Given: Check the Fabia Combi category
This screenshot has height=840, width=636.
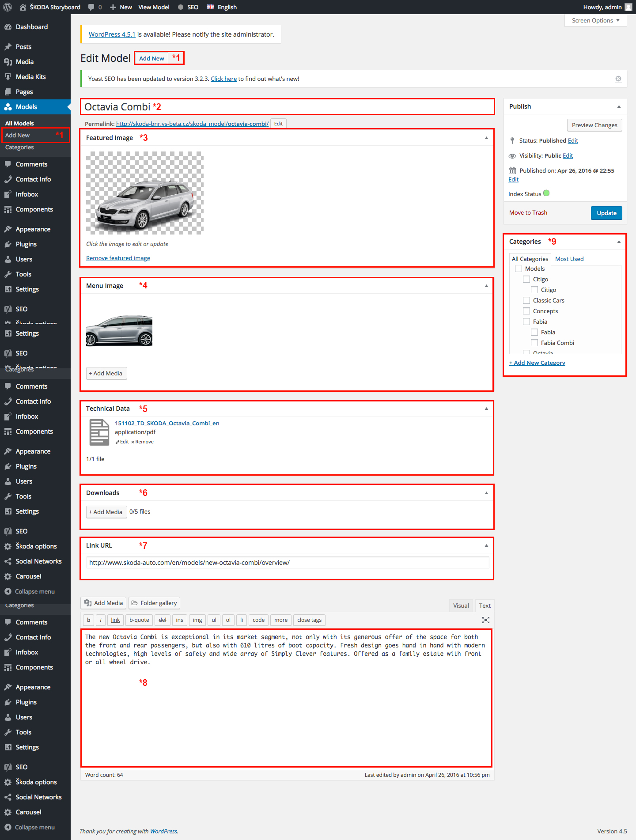Looking at the screenshot, I should click(x=534, y=343).
